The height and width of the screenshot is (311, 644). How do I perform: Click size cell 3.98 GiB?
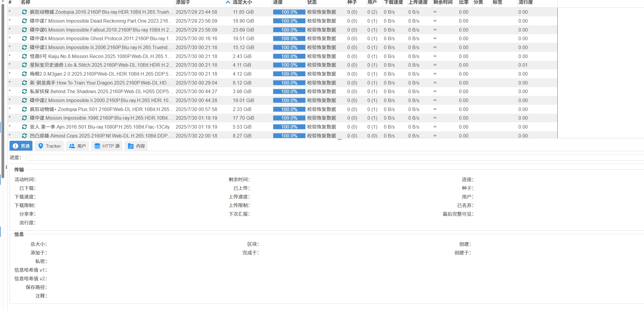click(242, 91)
